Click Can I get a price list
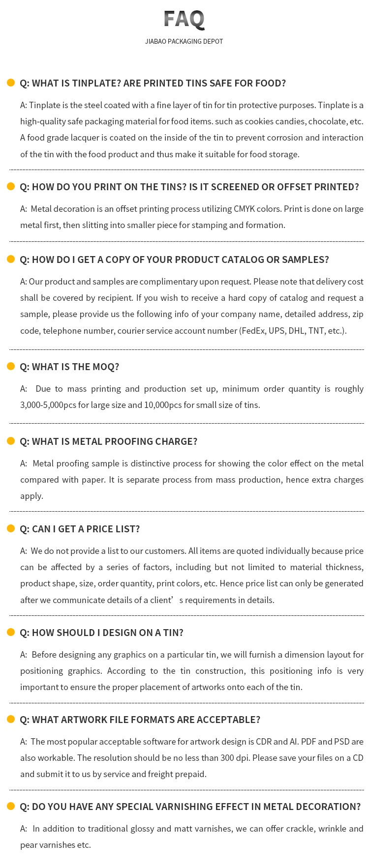Viewport: 369px width, 868px height. 80,529
